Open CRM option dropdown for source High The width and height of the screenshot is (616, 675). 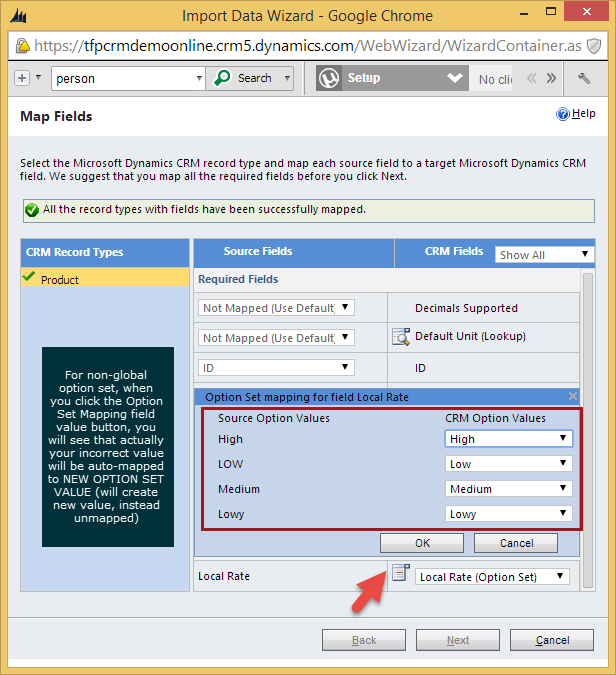click(508, 439)
